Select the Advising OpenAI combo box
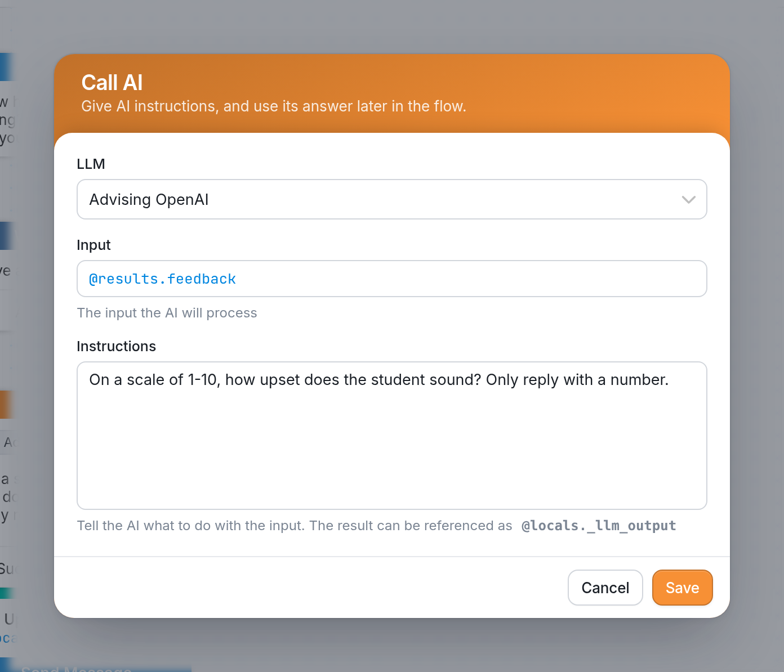This screenshot has height=672, width=784. (x=392, y=199)
